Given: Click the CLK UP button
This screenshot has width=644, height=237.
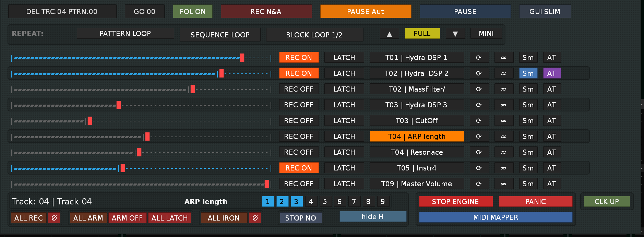Looking at the screenshot, I should pyautogui.click(x=607, y=202).
